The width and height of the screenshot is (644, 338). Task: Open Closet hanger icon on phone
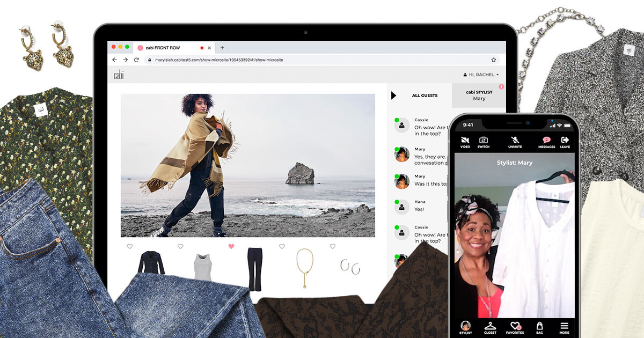point(490,328)
